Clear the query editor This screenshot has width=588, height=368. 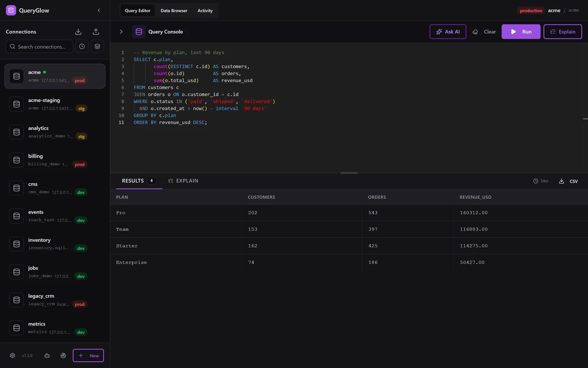(484, 32)
